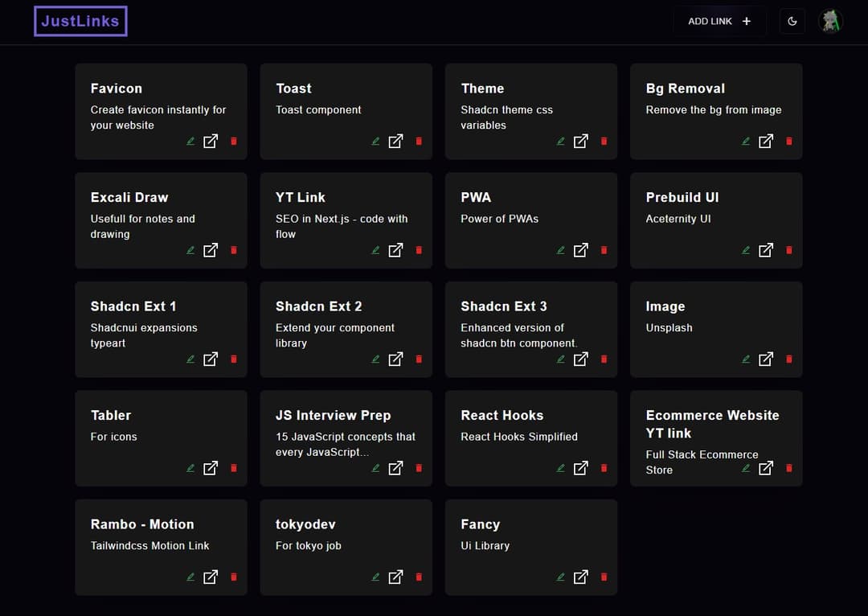Click the edit pencil on Favicon card
The width and height of the screenshot is (868, 616).
pos(190,142)
